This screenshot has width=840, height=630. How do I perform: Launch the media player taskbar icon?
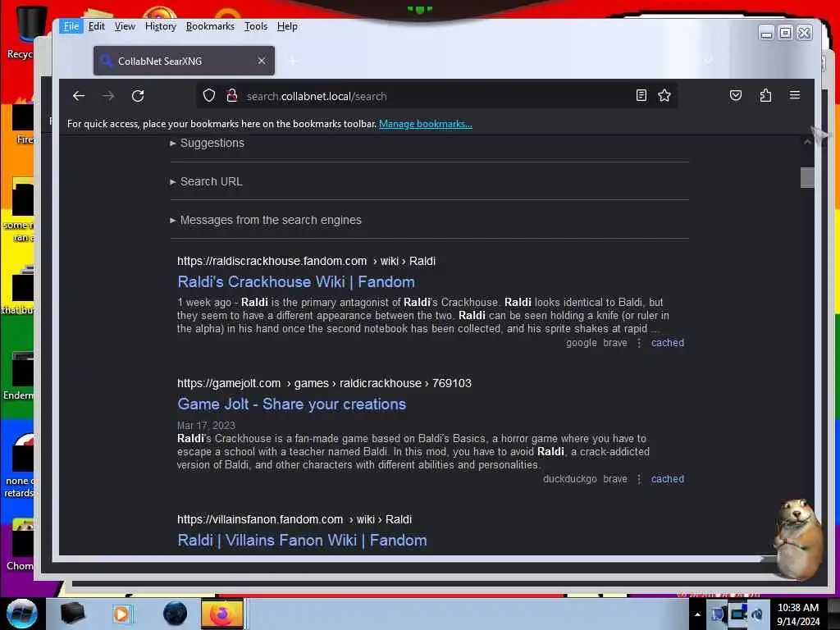tap(121, 614)
